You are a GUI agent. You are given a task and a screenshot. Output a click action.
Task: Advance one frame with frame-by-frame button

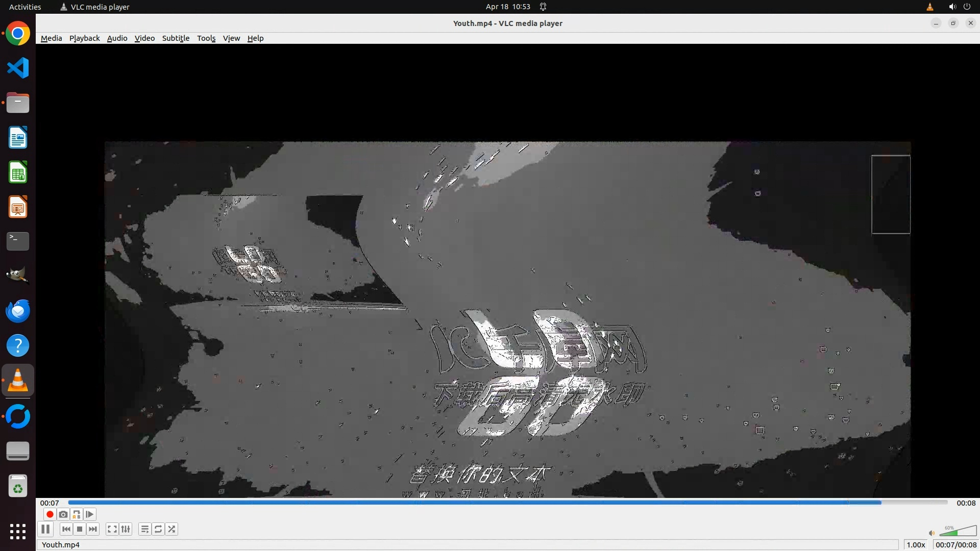click(x=90, y=514)
